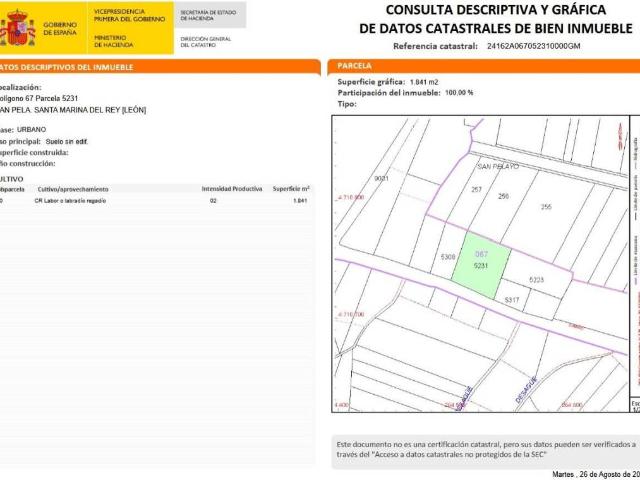Image resolution: width=640 pixels, height=480 pixels.
Task: Click the Suelo sin edif. value
Action: pos(67,142)
